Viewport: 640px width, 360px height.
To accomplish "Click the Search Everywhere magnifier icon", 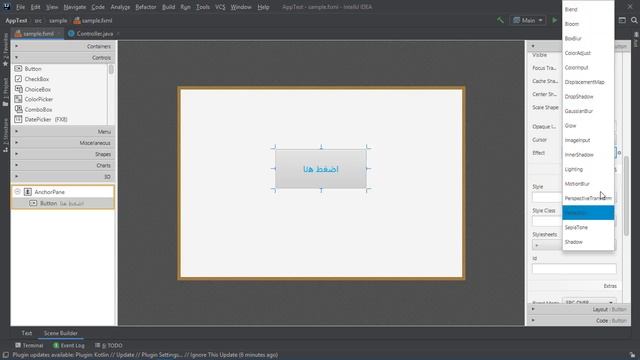I will 634,20.
